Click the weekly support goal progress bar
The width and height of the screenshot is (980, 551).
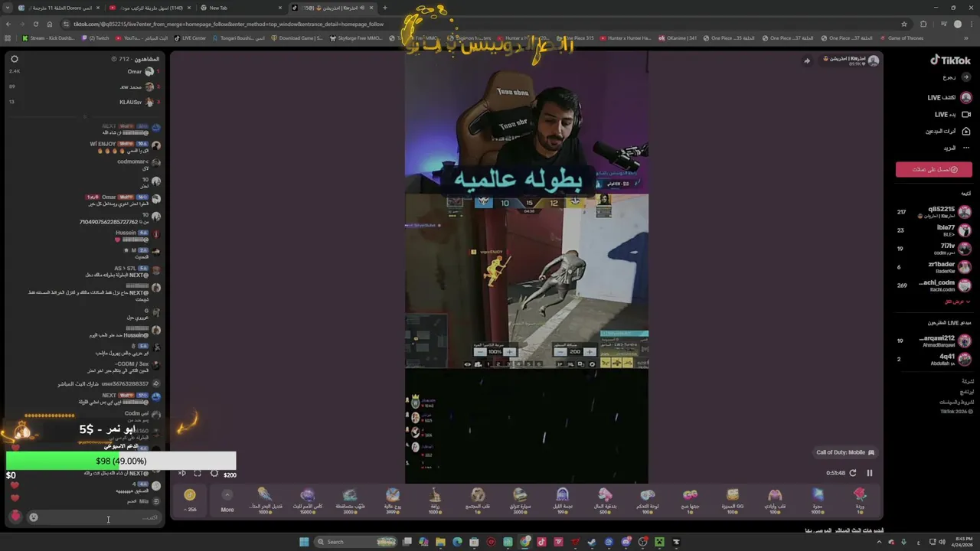coord(121,461)
